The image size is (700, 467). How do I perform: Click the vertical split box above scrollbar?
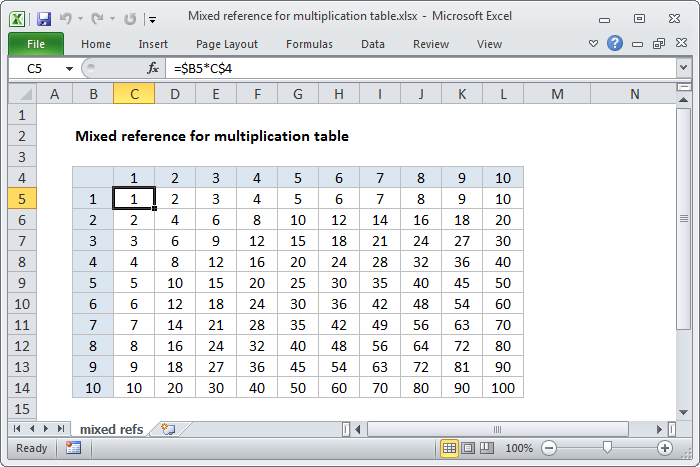click(683, 87)
